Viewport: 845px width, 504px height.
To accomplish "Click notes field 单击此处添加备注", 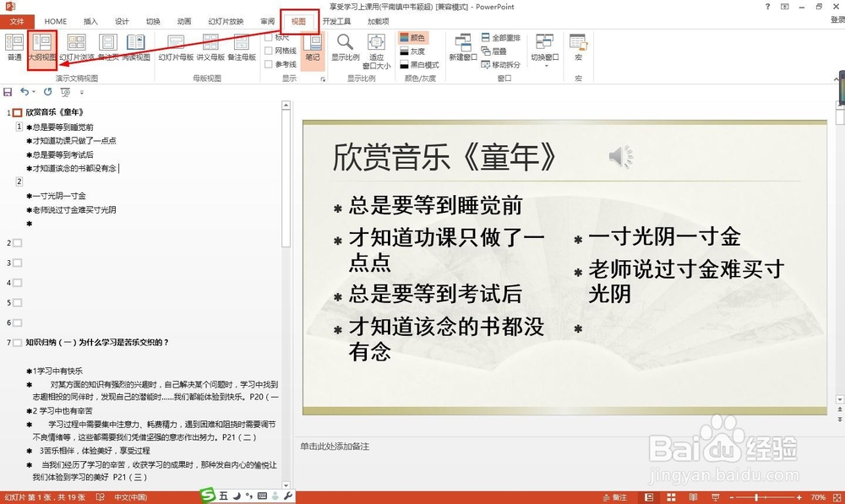I will tap(335, 447).
